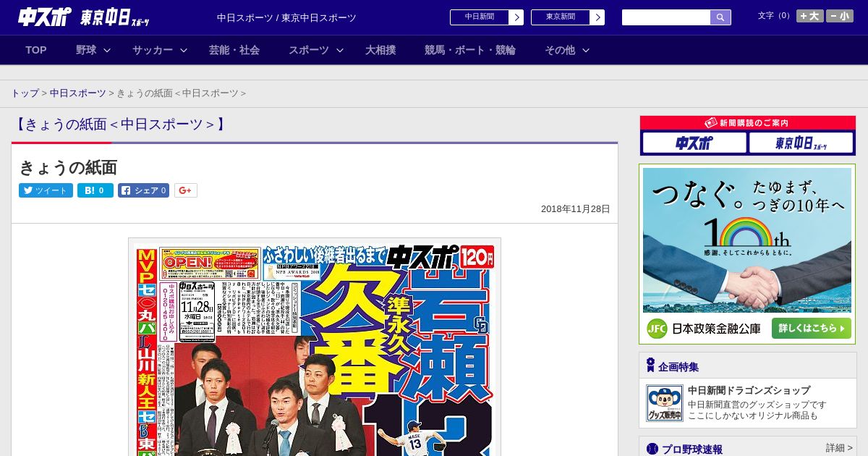
Task: Open the サッカー menu
Action: coord(153,50)
